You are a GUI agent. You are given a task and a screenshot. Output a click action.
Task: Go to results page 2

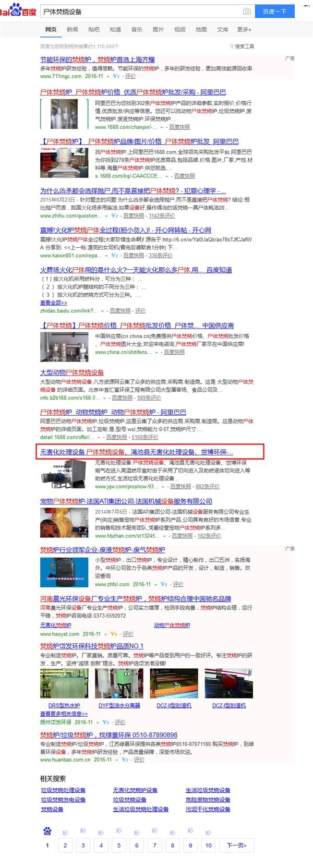point(65,846)
